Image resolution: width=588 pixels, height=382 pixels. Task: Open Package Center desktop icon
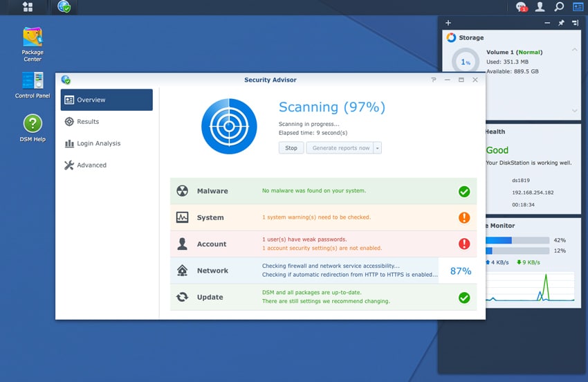(33, 44)
